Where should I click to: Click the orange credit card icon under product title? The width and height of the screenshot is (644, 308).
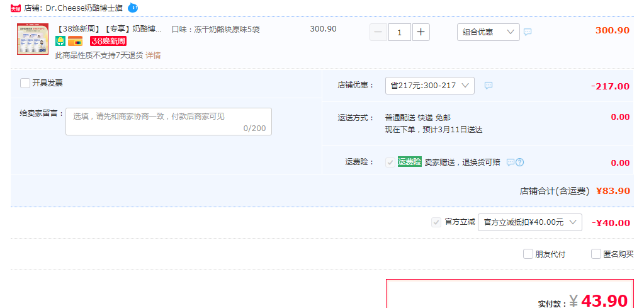pos(75,41)
